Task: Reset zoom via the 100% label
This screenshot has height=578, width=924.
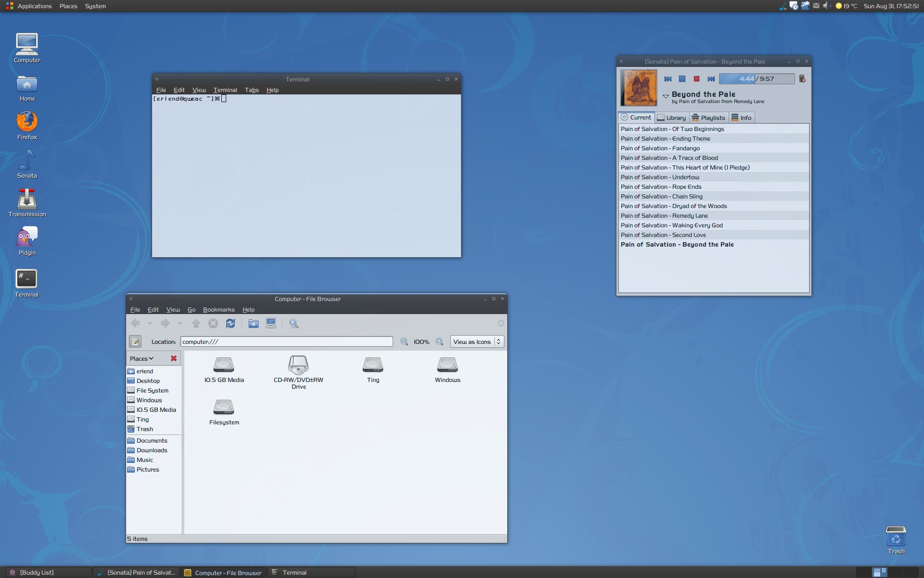Action: pos(422,342)
